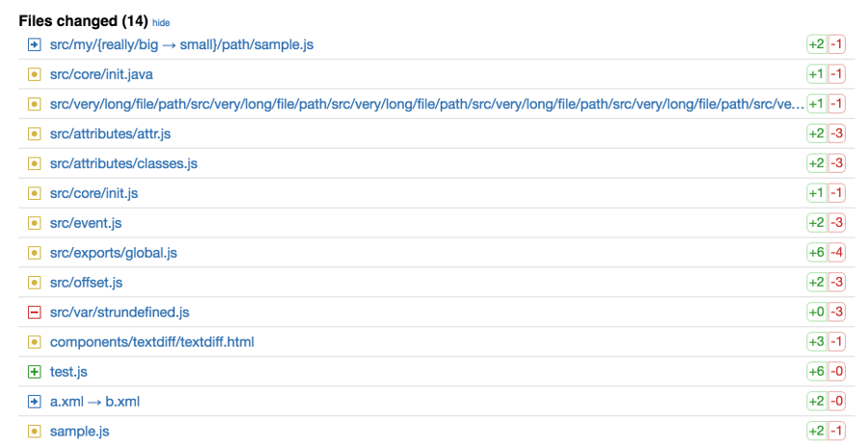The width and height of the screenshot is (868, 448).
Task: Click the renamed icon beside src/my sample.js path
Action: (34, 44)
